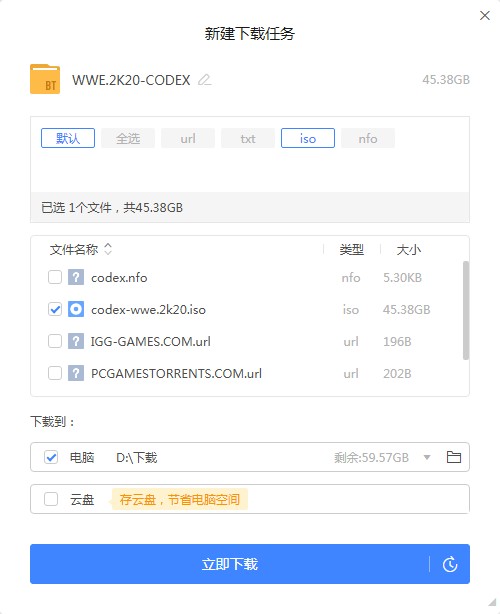Expand the download path dropdown arrow
500x614 pixels.
[x=427, y=457]
